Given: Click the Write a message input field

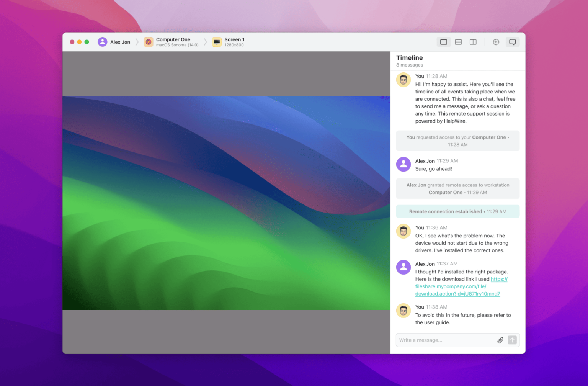Looking at the screenshot, I should coord(444,340).
